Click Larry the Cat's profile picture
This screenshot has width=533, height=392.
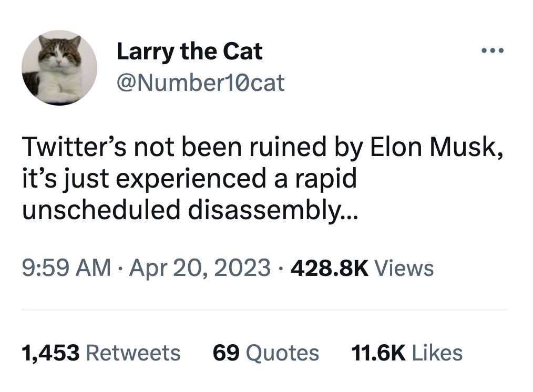[59, 68]
